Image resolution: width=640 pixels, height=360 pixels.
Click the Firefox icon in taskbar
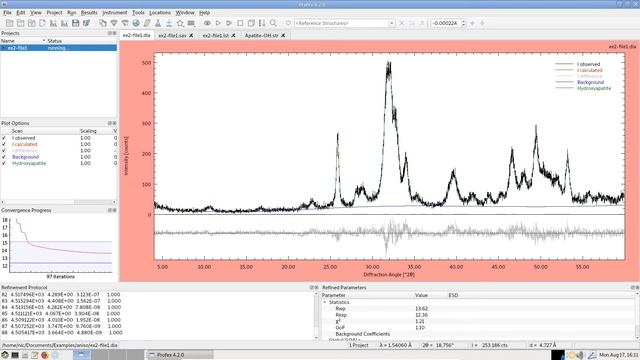coord(44,355)
